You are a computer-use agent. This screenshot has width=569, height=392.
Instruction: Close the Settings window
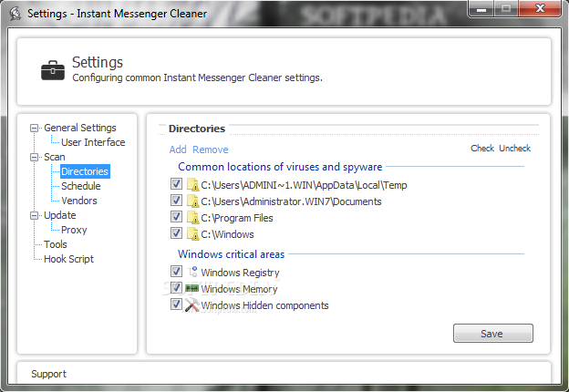click(x=540, y=9)
